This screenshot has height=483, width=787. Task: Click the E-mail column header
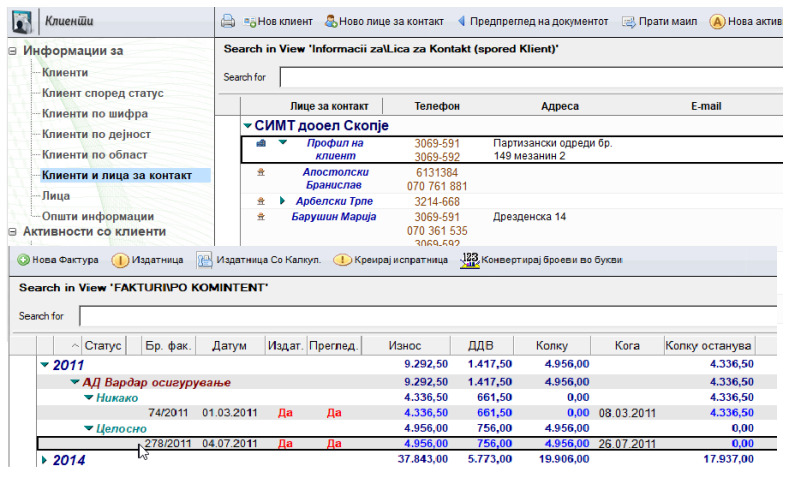706,106
